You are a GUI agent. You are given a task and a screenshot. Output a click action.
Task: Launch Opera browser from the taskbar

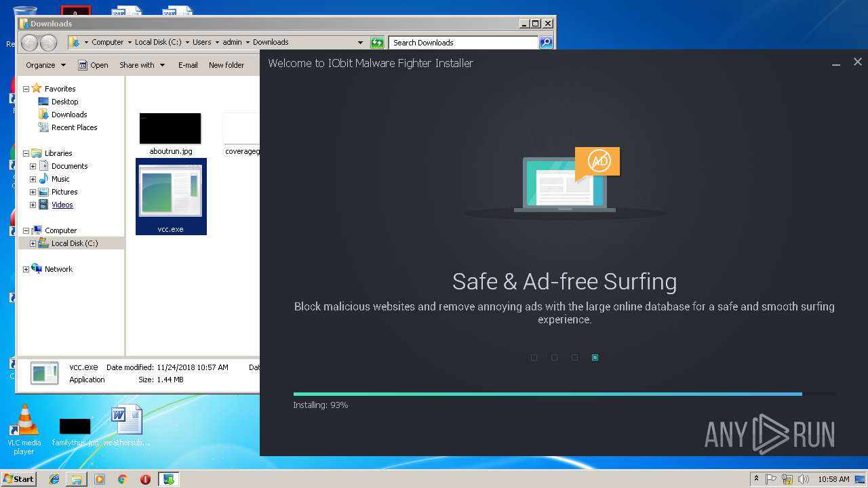point(145,479)
